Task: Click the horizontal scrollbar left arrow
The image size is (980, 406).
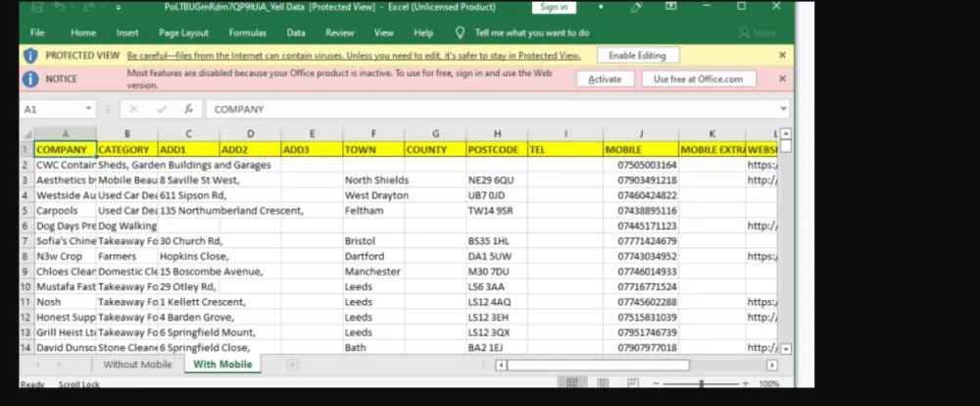Action: pyautogui.click(x=501, y=365)
